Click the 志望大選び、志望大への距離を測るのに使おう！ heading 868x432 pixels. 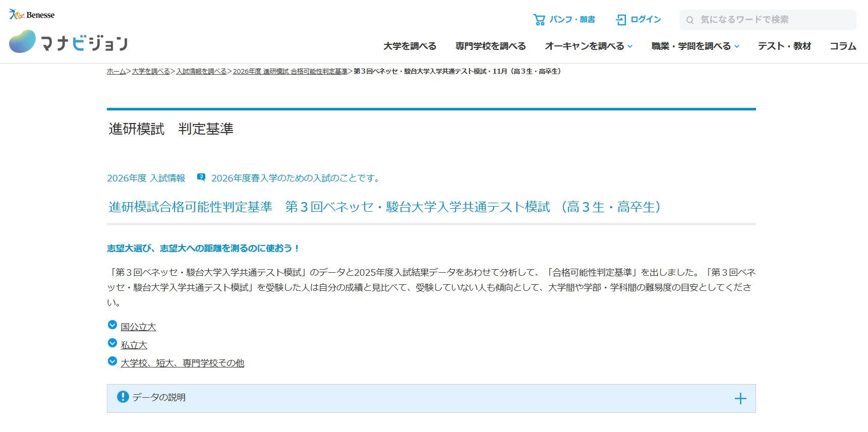pyautogui.click(x=203, y=248)
